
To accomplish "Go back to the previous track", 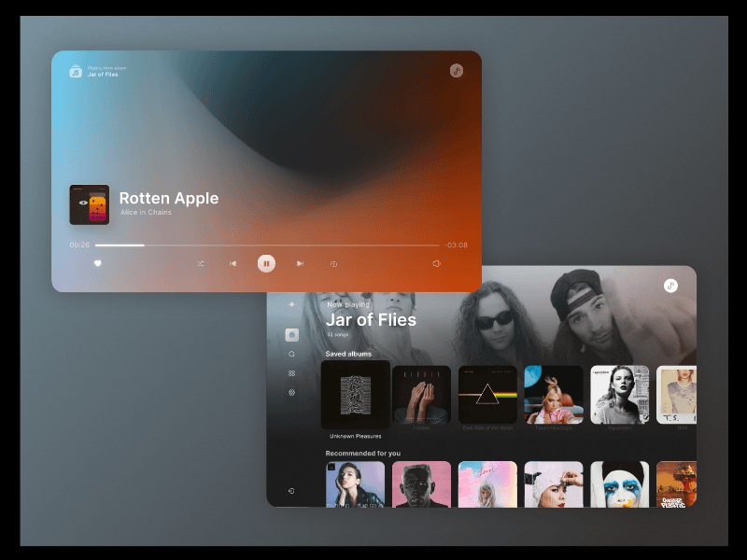I will (233, 263).
